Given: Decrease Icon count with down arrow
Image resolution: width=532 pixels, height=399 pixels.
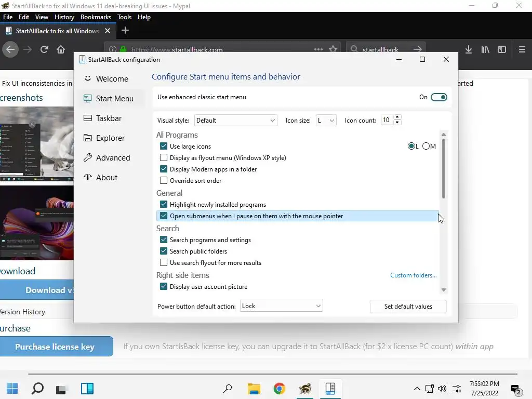Looking at the screenshot, I should 397,123.
